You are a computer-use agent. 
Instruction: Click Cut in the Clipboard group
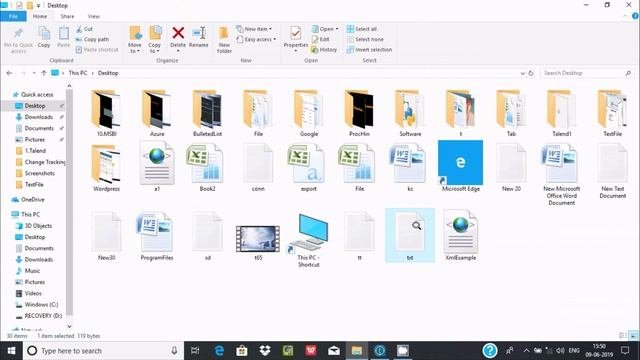click(84, 29)
